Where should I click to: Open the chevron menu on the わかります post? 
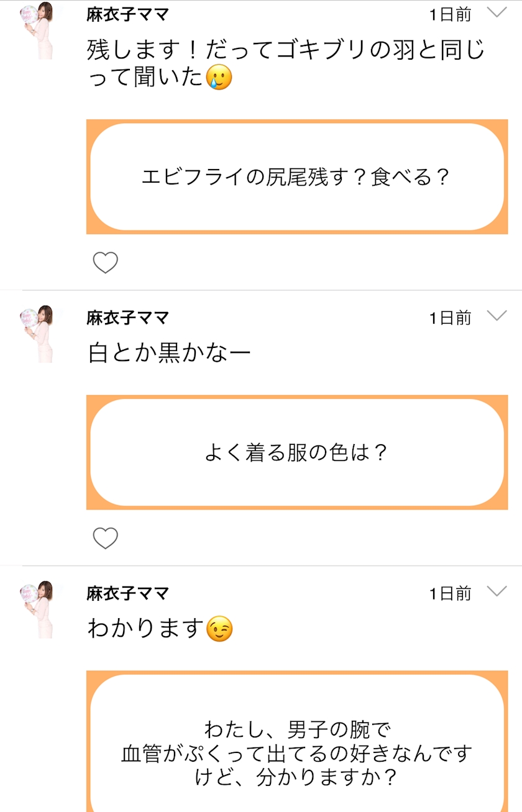tap(497, 591)
